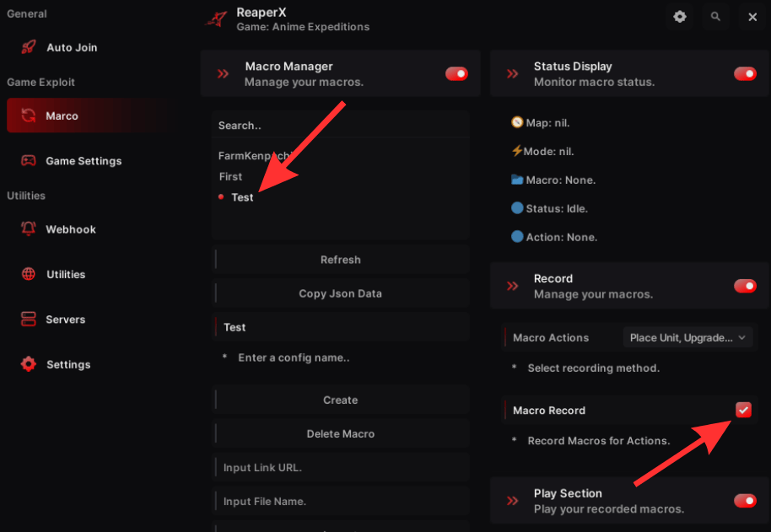
Task: Click the magnifier search icon
Action: point(715,17)
